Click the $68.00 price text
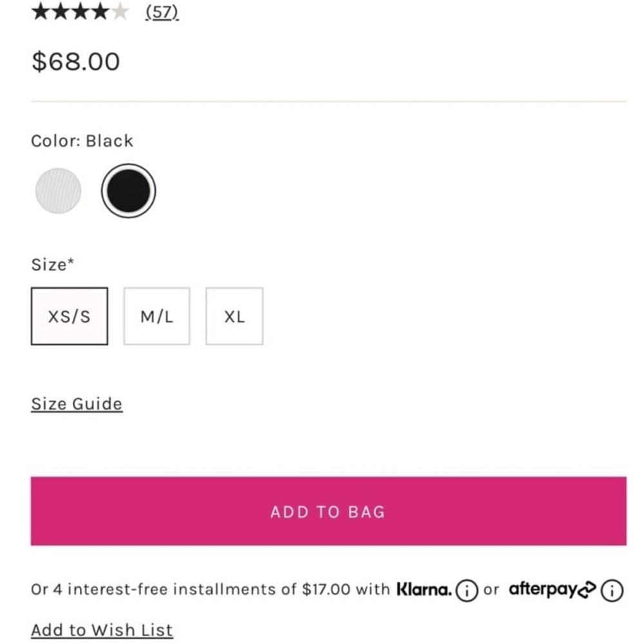Screen dimensions: 644x644 [75, 62]
